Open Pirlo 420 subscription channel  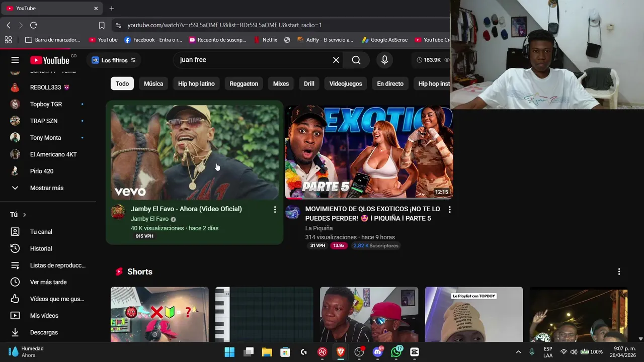coord(48,171)
